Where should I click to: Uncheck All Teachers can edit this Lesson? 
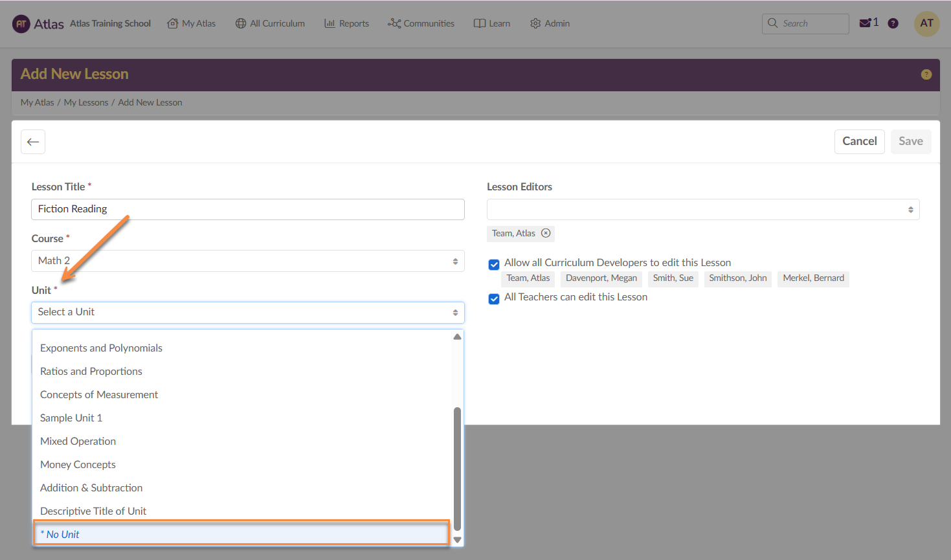[494, 298]
